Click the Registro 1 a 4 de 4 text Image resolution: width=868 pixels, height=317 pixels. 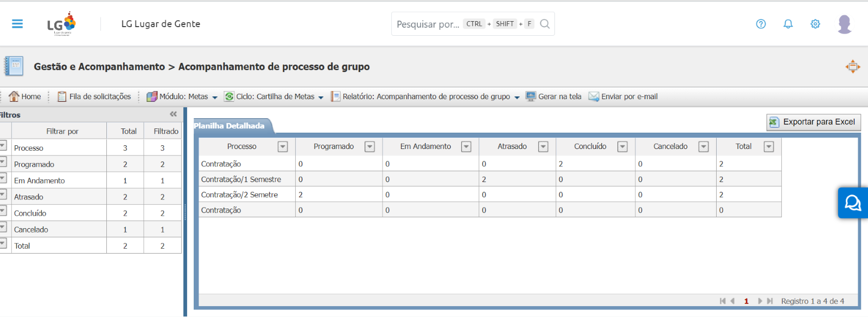(x=813, y=301)
